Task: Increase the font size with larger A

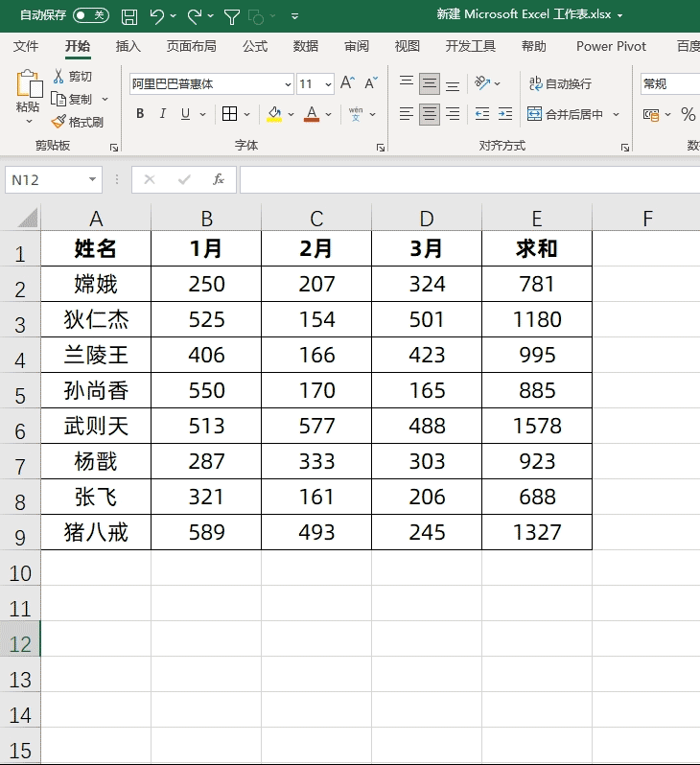Action: click(347, 82)
